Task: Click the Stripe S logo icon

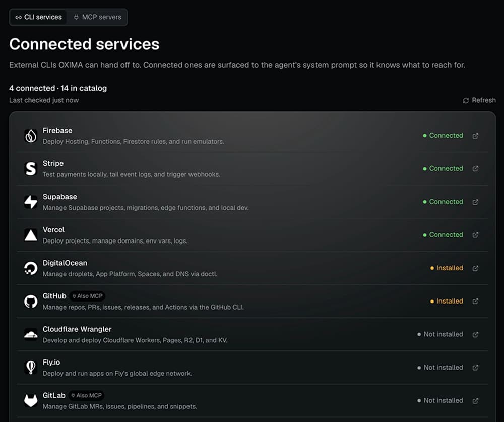Action: point(31,169)
